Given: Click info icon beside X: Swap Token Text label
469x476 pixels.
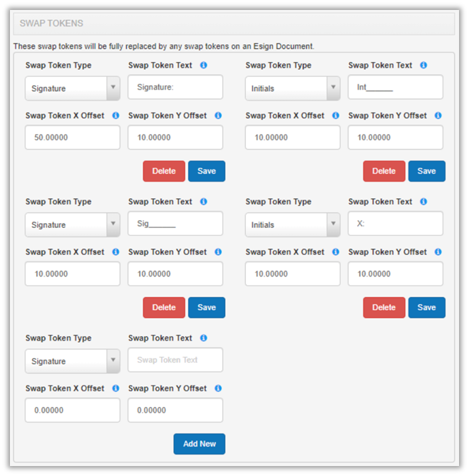Looking at the screenshot, I should tap(424, 202).
